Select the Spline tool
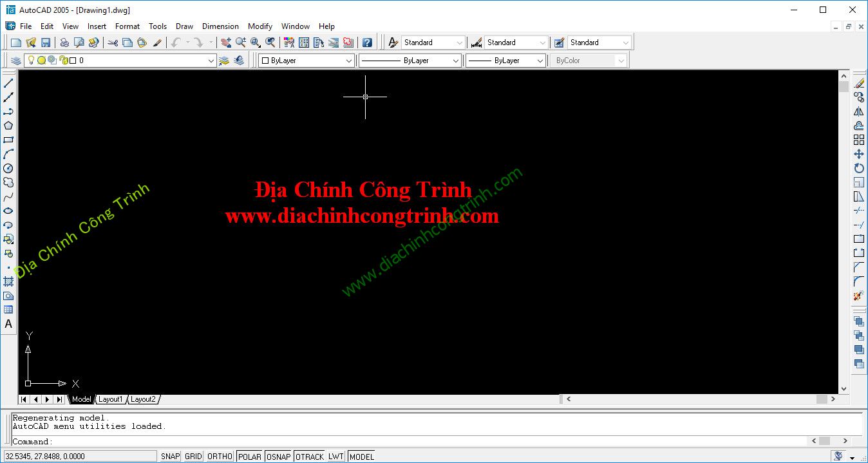868x463 pixels. coord(8,196)
